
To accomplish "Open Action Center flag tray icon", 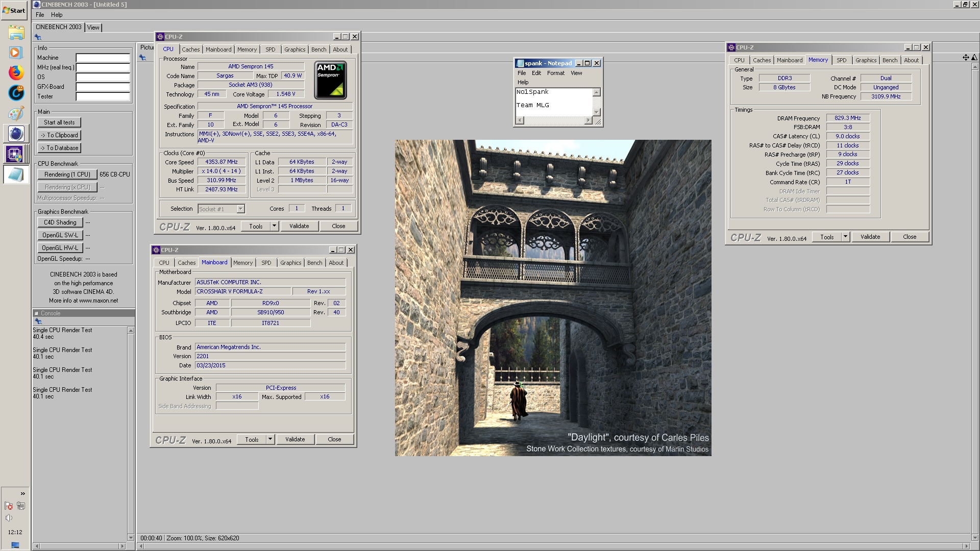I will coord(9,506).
